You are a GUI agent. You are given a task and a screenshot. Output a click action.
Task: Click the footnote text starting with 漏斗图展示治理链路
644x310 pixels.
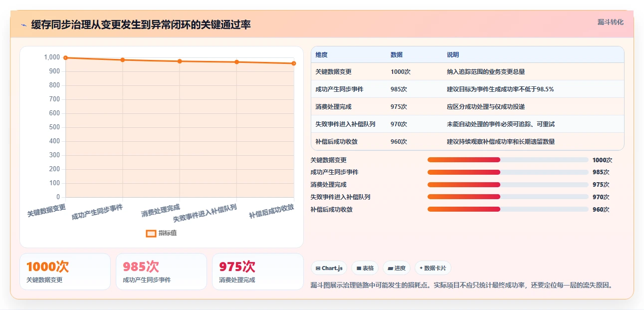[461, 286]
